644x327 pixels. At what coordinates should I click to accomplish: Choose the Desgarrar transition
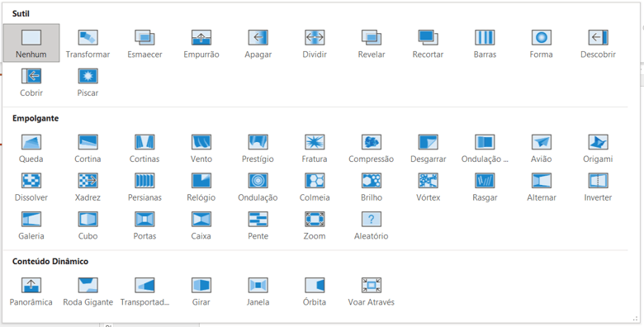(x=428, y=148)
